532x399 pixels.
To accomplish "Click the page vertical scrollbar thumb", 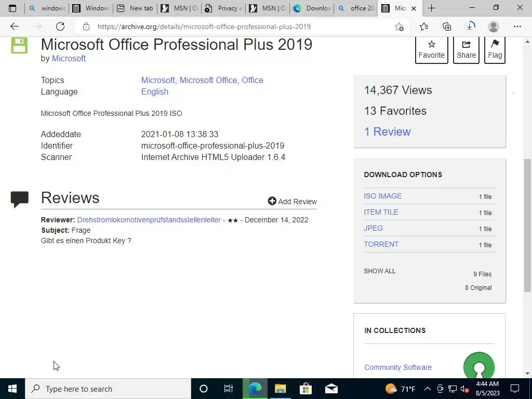I will coord(528,225).
